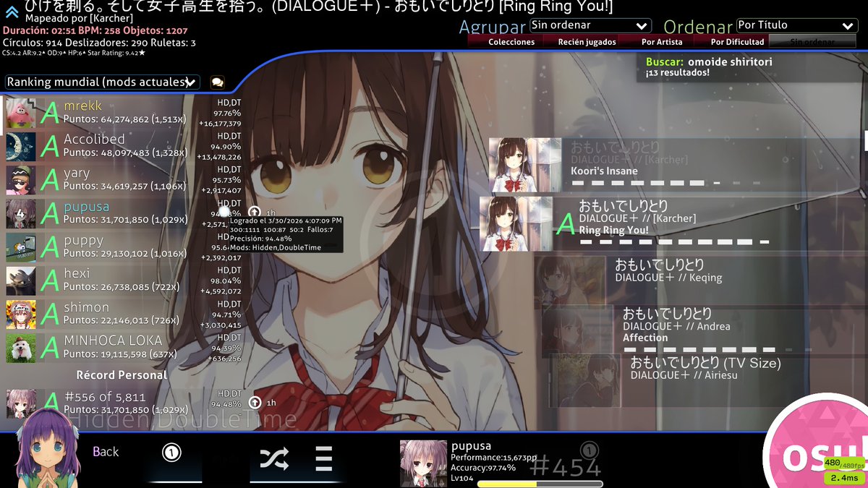Click shimon's leaderboard avatar

click(x=21, y=314)
